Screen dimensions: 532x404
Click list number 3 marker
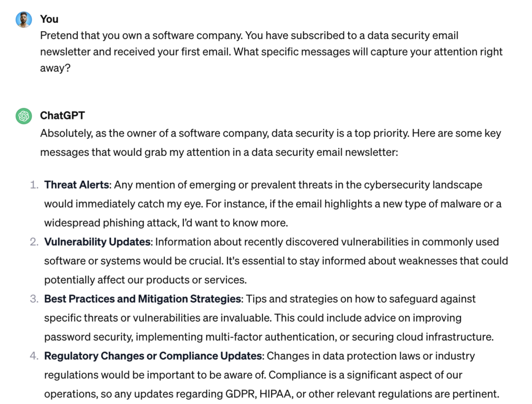tap(34, 299)
